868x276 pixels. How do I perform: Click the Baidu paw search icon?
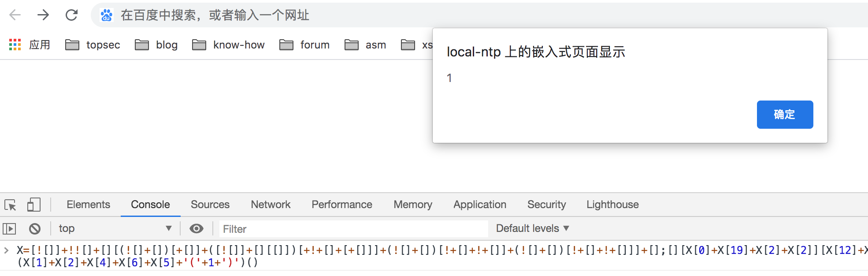pyautogui.click(x=106, y=15)
